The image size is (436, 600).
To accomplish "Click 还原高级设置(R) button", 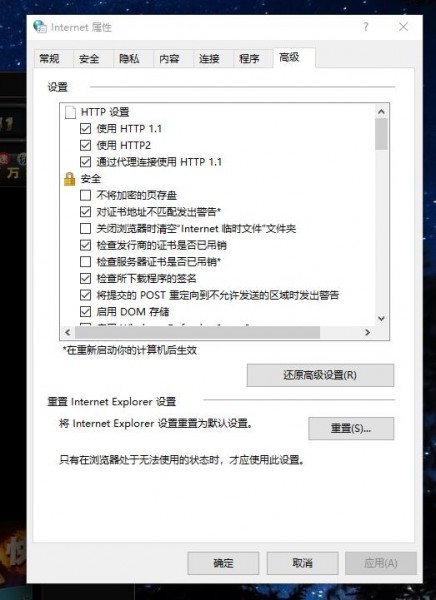I will pyautogui.click(x=320, y=375).
